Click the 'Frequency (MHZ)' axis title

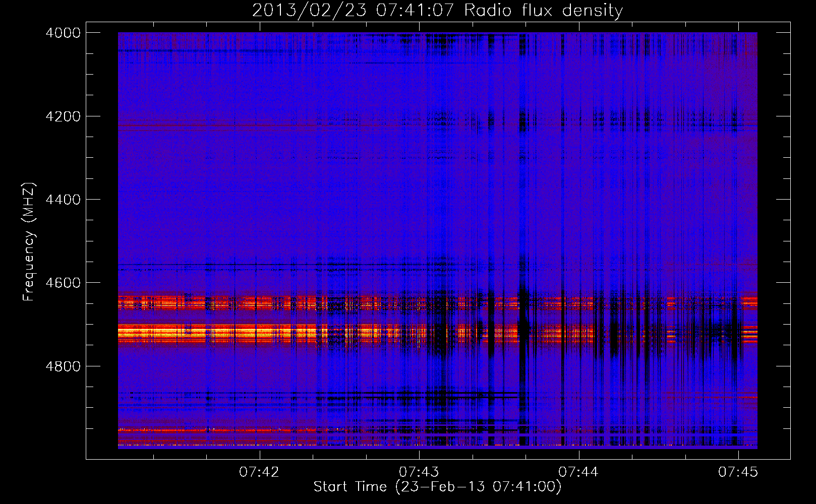point(29,242)
